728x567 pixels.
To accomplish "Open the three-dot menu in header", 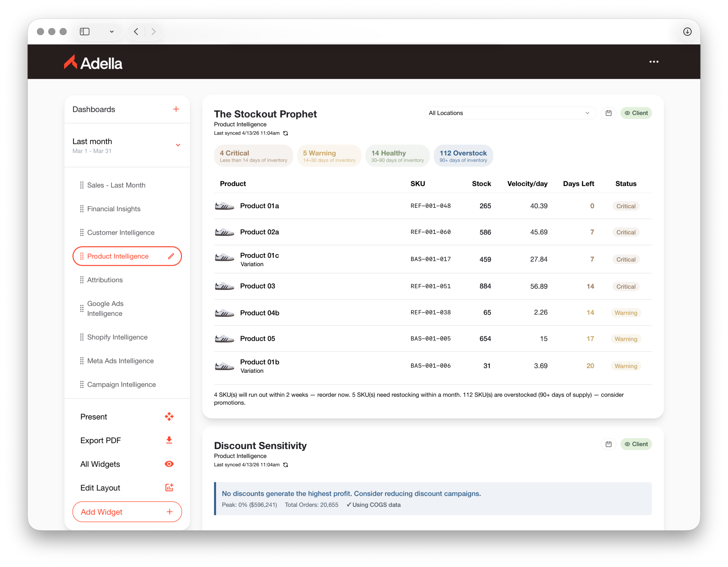I will point(654,62).
